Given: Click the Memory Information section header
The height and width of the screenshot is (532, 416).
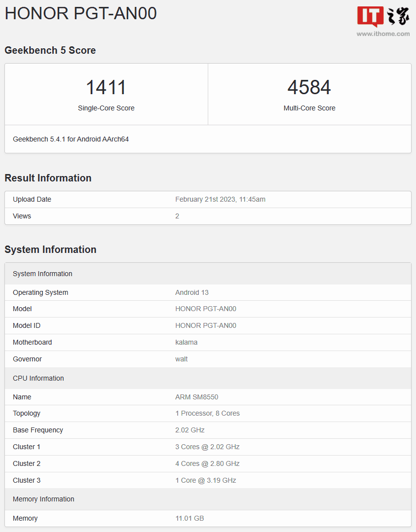Looking at the screenshot, I should point(43,499).
